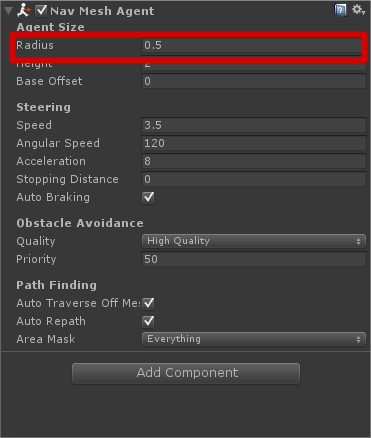
Task: Uncheck Auto Traverse Off Mesh Link
Action: coord(148,303)
